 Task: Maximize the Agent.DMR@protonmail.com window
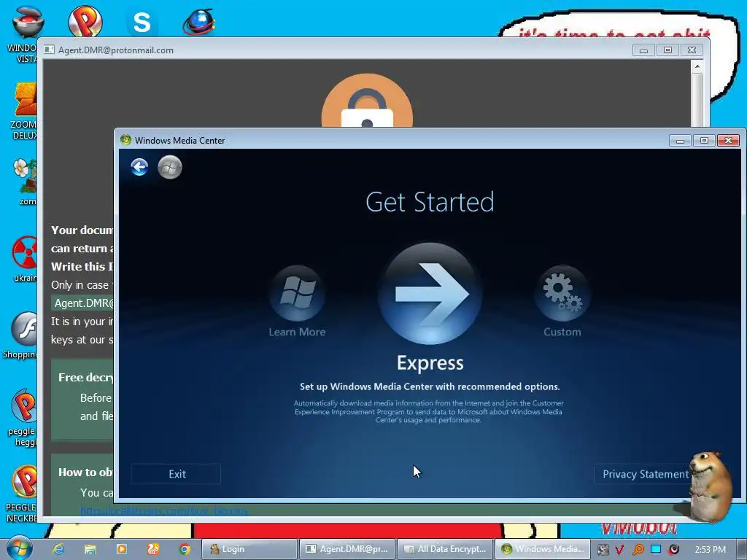[x=668, y=50]
